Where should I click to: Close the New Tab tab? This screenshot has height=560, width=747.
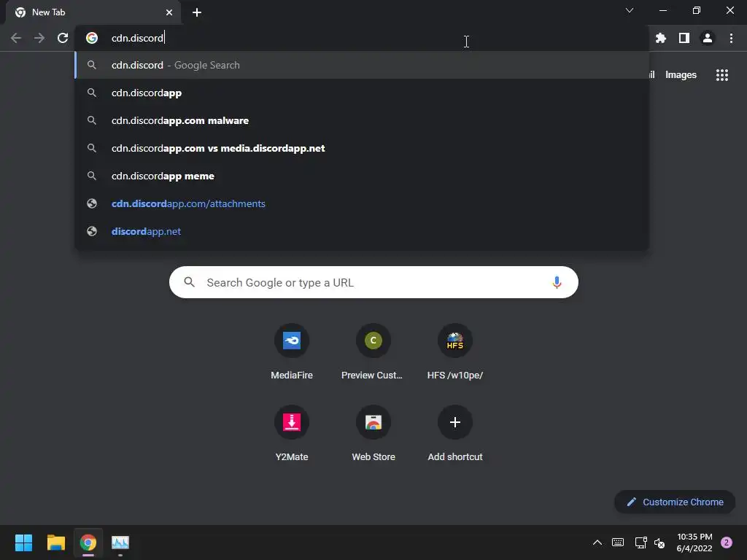pos(169,12)
